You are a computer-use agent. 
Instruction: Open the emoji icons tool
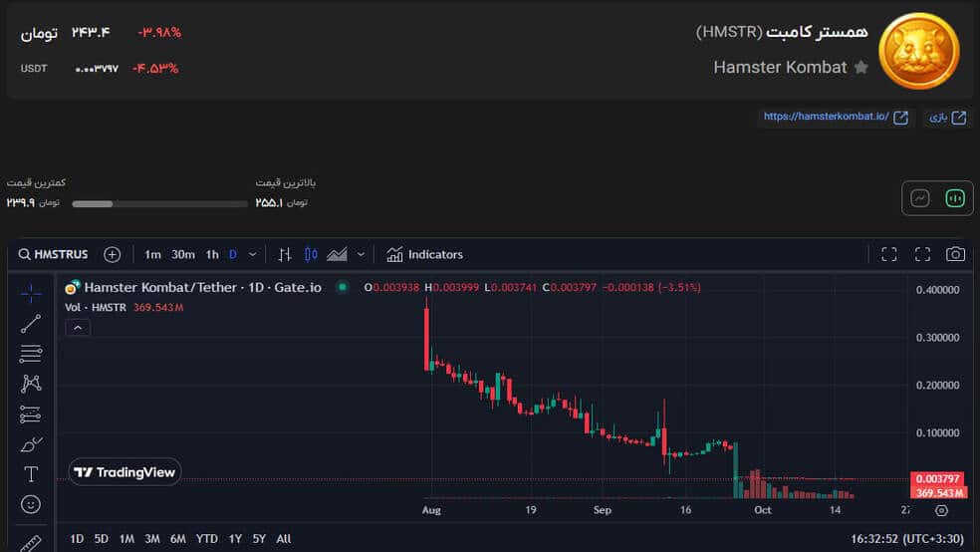pos(31,504)
